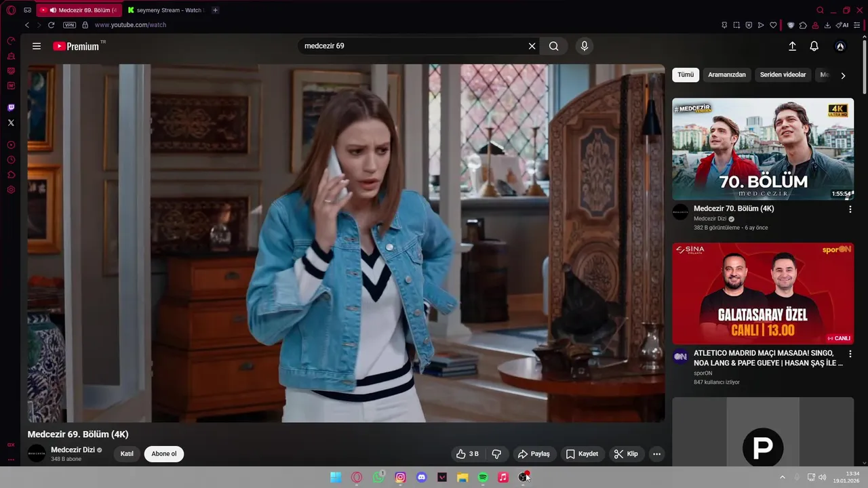Viewport: 868px width, 488px height.
Task: Open more actions three-dot button under video
Action: [656, 454]
